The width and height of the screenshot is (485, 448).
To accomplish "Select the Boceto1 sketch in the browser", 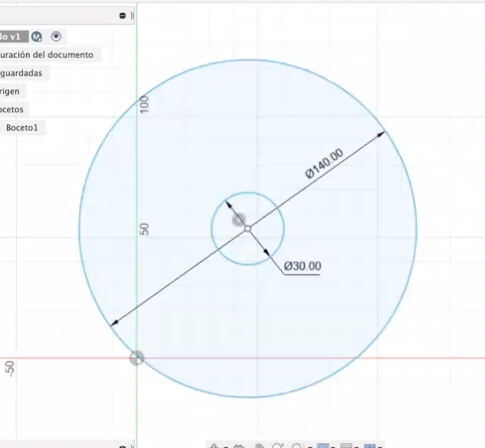I will pyautogui.click(x=22, y=127).
